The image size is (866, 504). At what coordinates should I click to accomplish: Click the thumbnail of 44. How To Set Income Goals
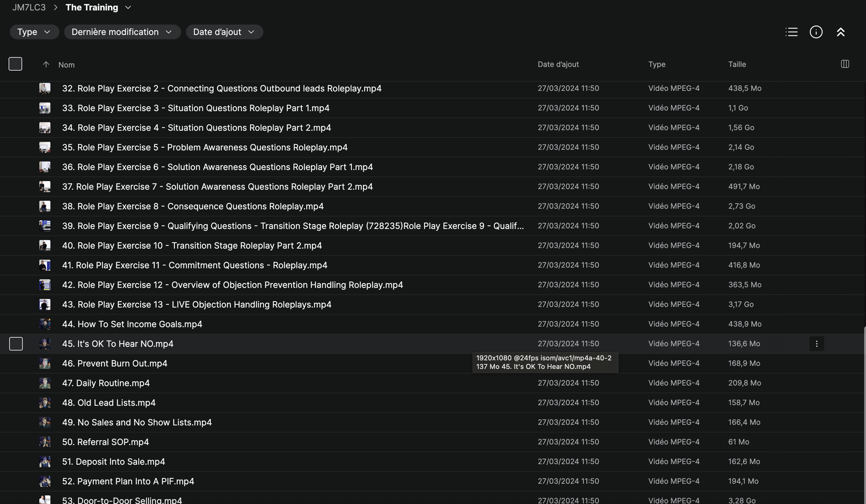click(x=45, y=324)
